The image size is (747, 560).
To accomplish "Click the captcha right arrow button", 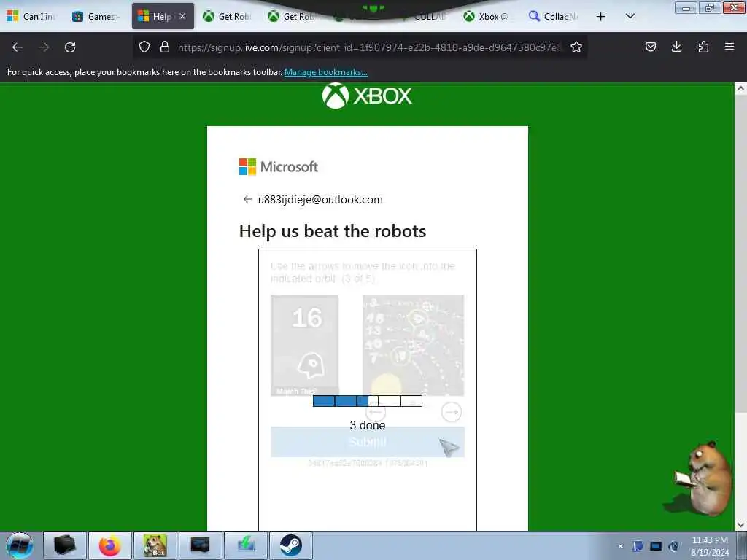I will coord(451,412).
